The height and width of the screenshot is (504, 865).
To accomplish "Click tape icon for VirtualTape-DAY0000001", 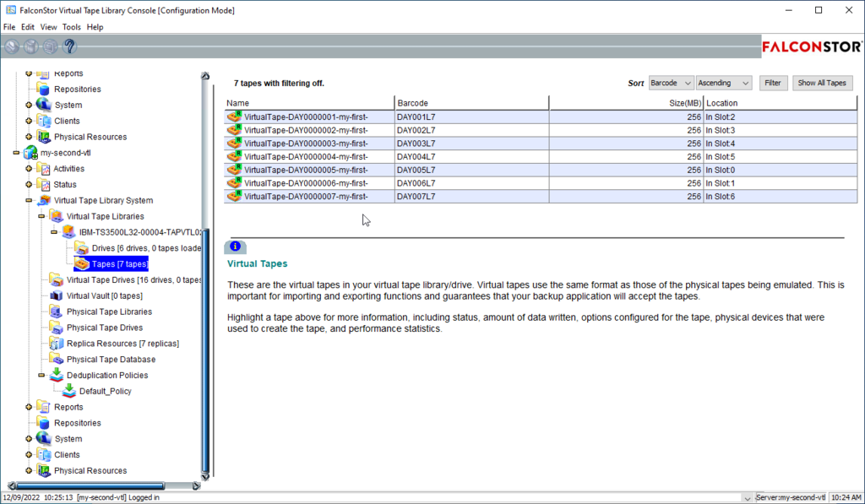I will click(235, 117).
